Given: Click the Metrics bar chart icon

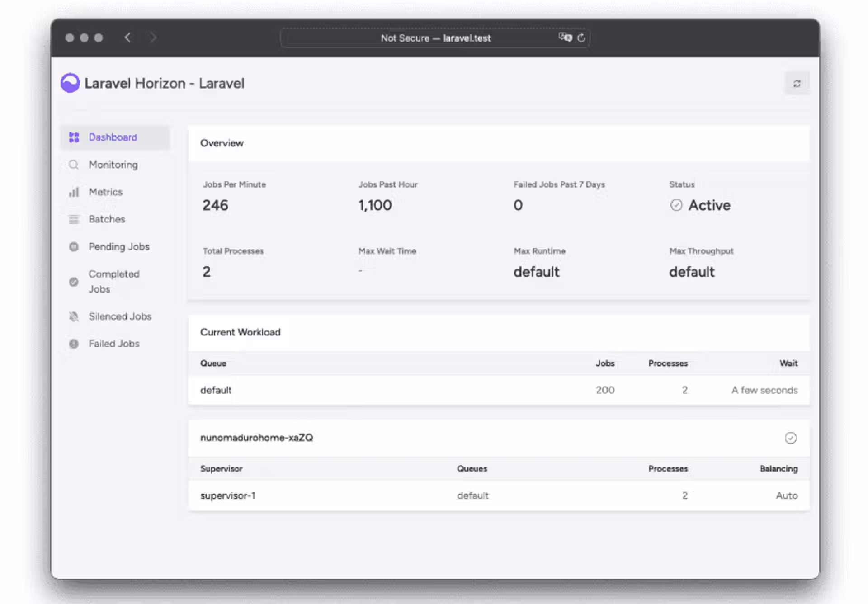Looking at the screenshot, I should 74,192.
